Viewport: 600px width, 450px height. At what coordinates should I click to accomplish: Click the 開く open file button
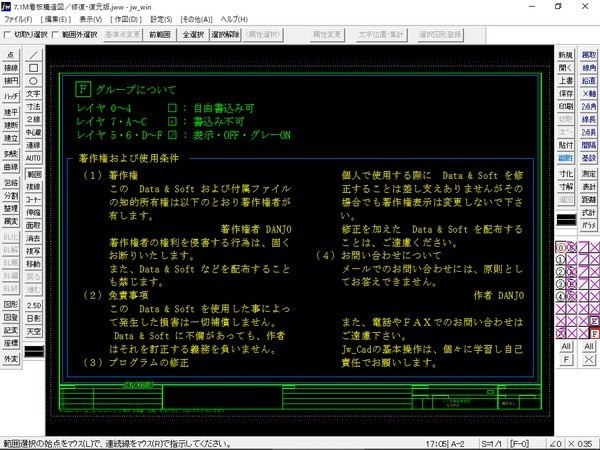[x=566, y=68]
